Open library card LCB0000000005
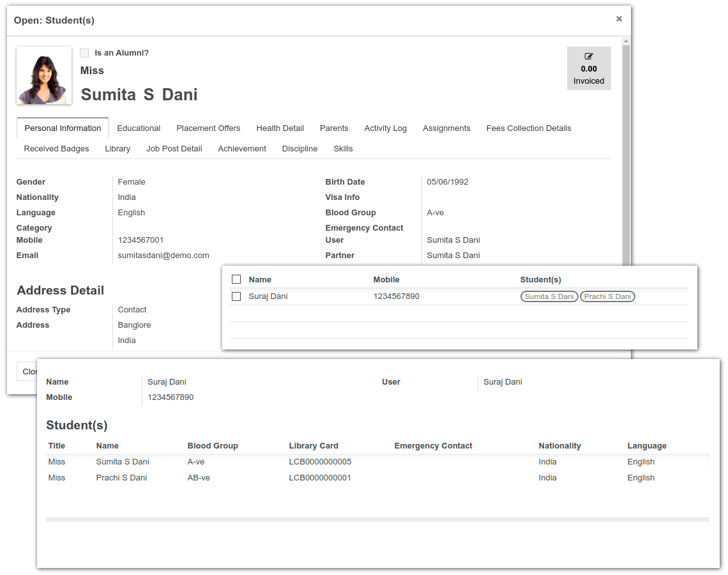The height and width of the screenshot is (575, 728). click(x=319, y=461)
